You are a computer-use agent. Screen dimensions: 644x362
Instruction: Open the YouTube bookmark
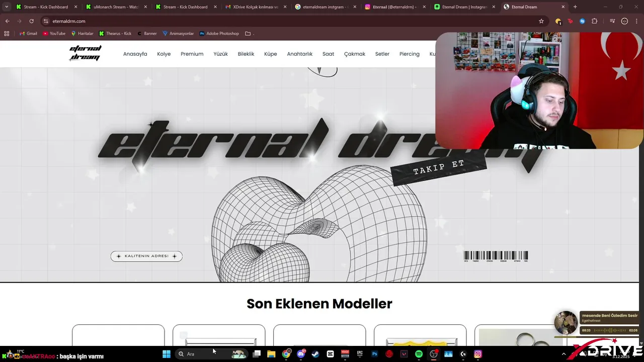[54, 33]
